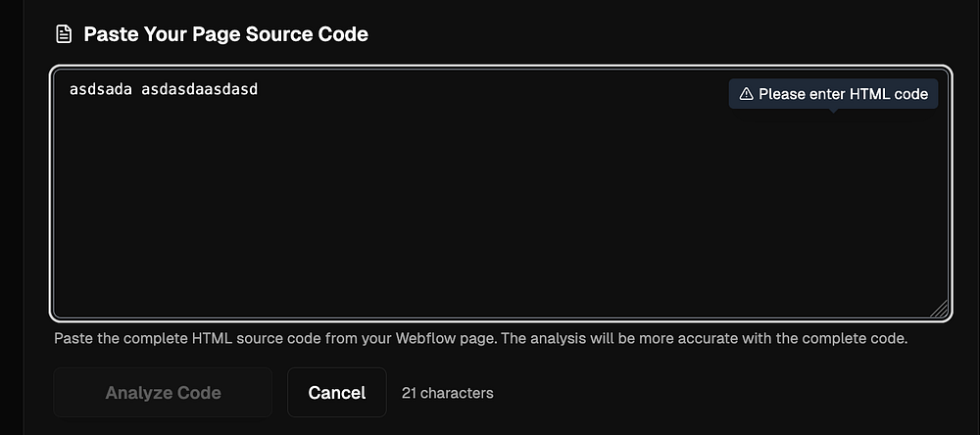Cancel the source code analysis
The width and height of the screenshot is (980, 435).
[x=337, y=393]
